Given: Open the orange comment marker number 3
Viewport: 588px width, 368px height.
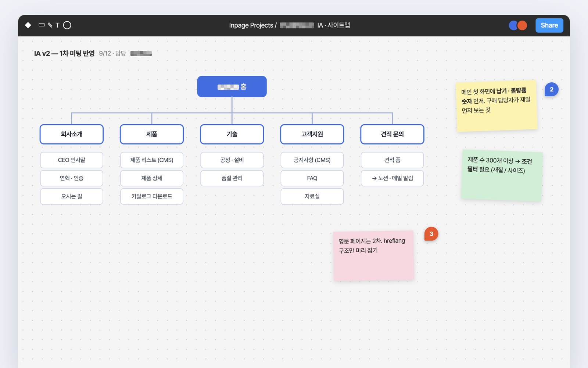Looking at the screenshot, I should [431, 234].
